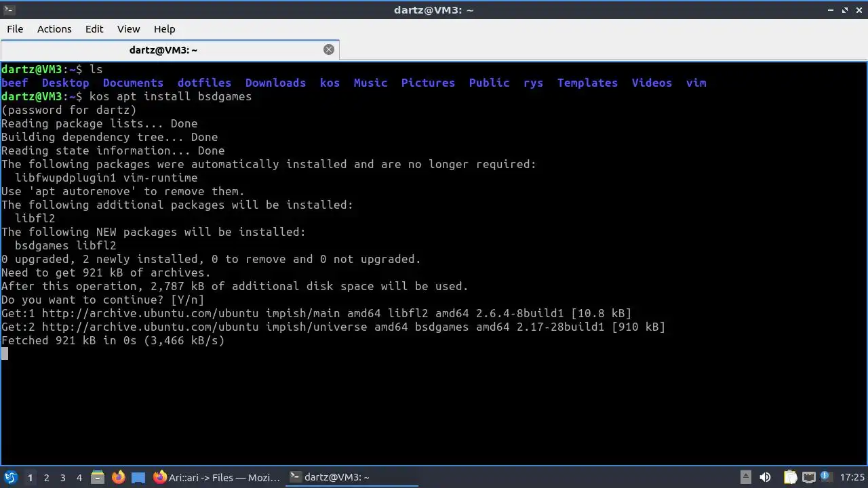
Task: Switch to workspace 3
Action: [62, 478]
